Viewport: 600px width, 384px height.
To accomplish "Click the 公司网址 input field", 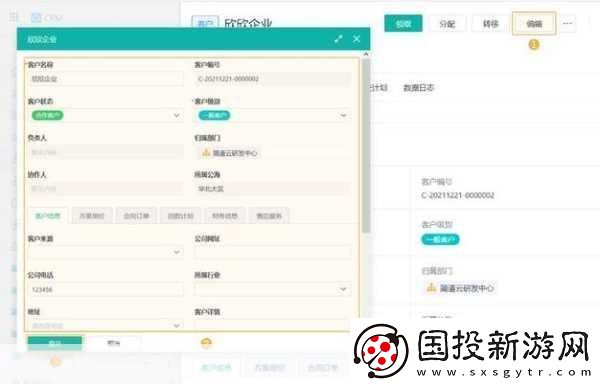I will pyautogui.click(x=272, y=252).
